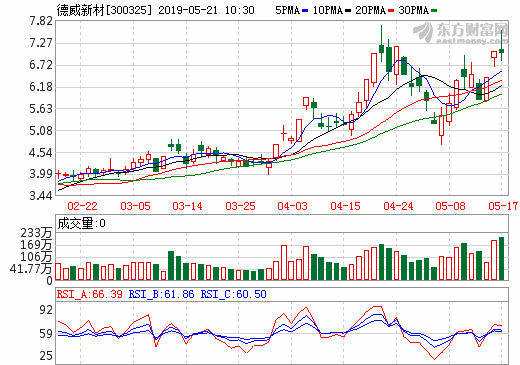This screenshot has width=520, height=365.
Task: Click the timestamp 2019-05-21 10:30
Action: [x=206, y=10]
